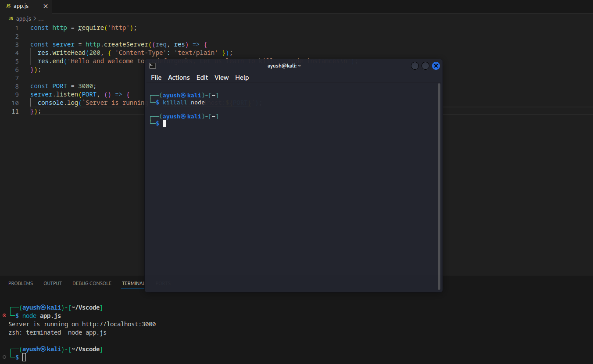
Task: Select the app.js editor tab
Action: click(x=26, y=6)
